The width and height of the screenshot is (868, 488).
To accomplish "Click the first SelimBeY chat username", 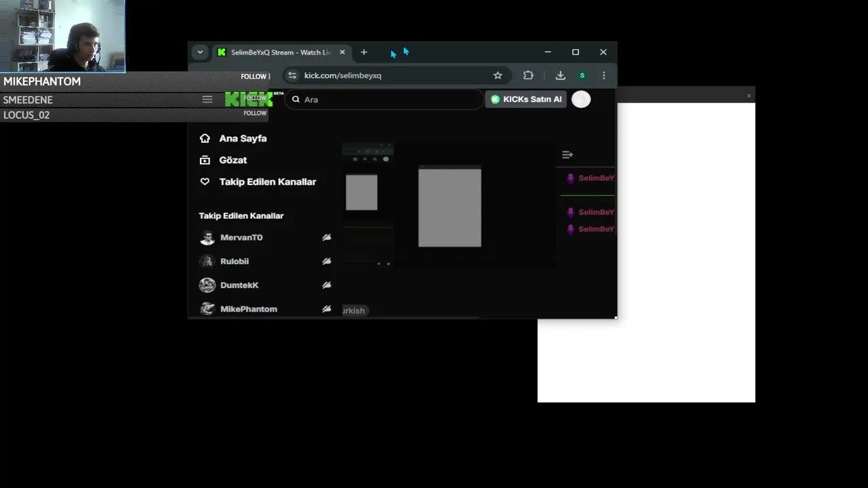I will pos(596,178).
